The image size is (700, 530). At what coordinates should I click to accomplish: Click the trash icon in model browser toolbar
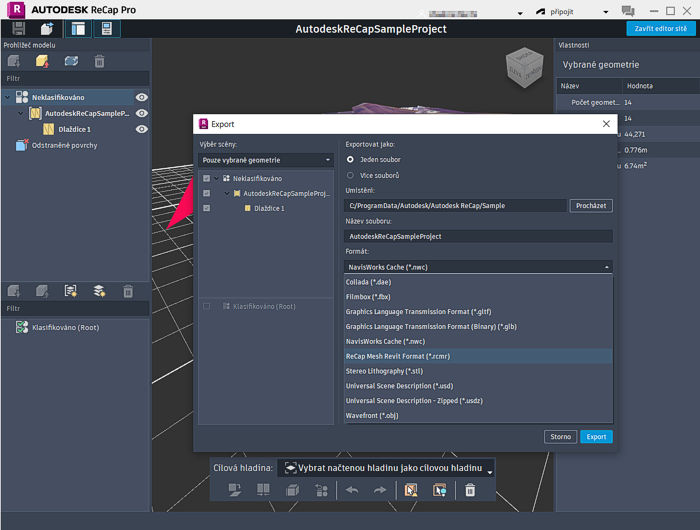[100, 61]
